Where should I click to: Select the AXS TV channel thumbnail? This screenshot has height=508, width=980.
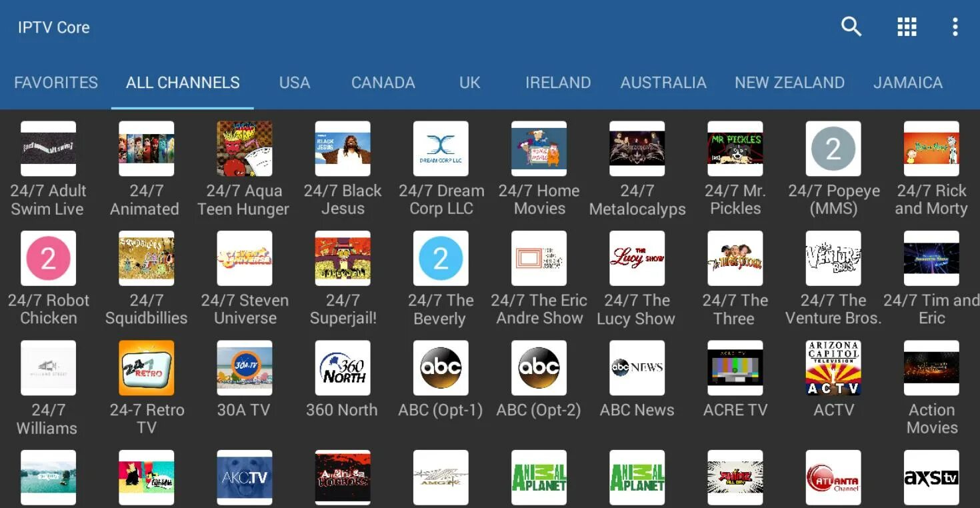(x=931, y=477)
